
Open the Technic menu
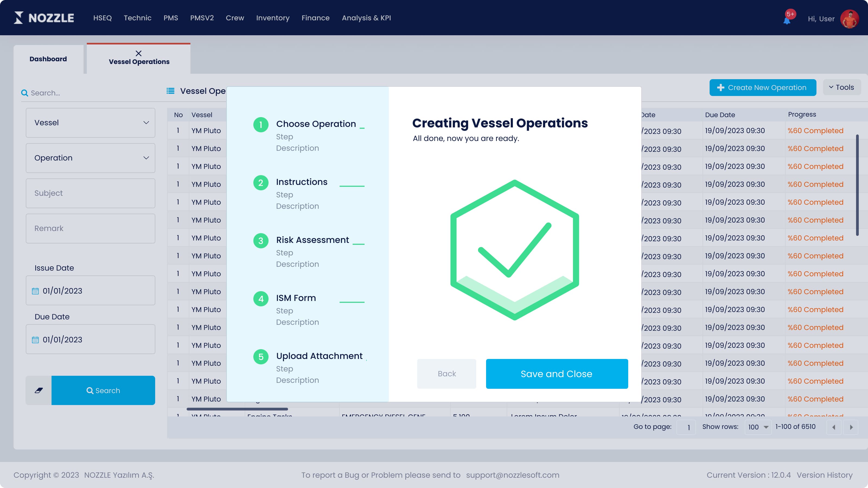pos(138,18)
